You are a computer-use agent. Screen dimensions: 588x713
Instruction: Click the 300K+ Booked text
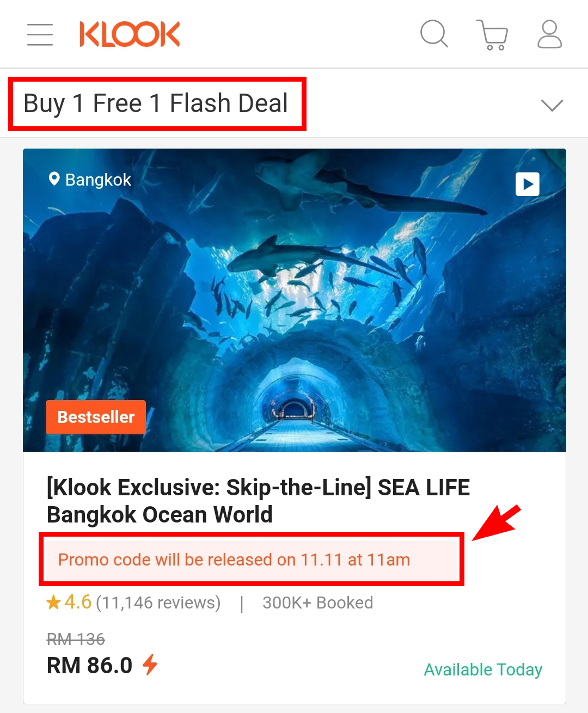318,603
